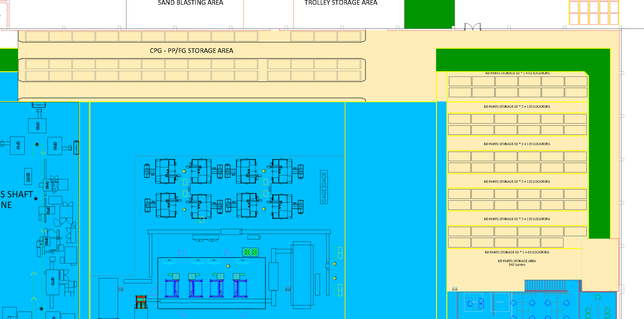Select the SAND BLASTING AREA label
Image resolution: width=644 pixels, height=319 pixels.
pyautogui.click(x=190, y=3)
